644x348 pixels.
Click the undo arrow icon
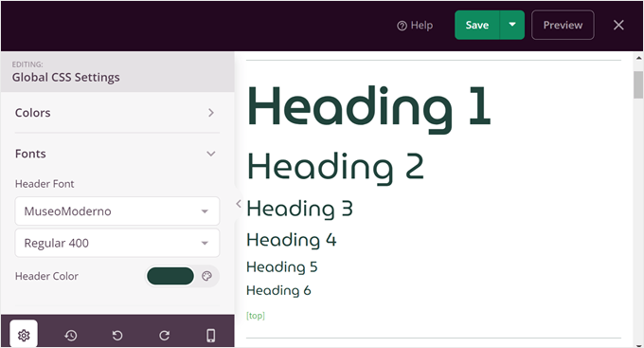pos(117,336)
